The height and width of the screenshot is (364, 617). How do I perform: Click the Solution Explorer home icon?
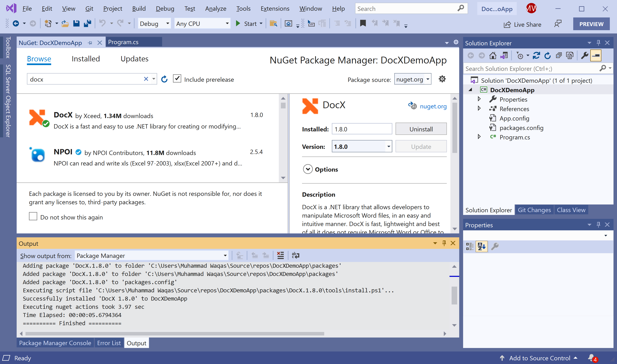point(492,56)
